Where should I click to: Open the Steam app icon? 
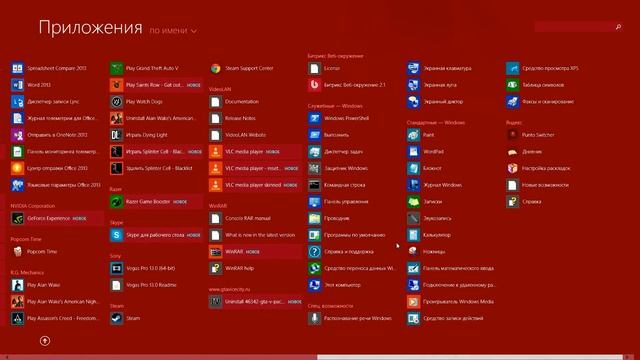(x=116, y=318)
